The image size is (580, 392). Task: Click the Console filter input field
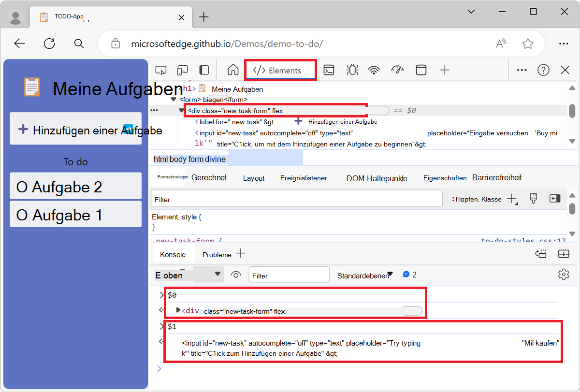point(289,274)
